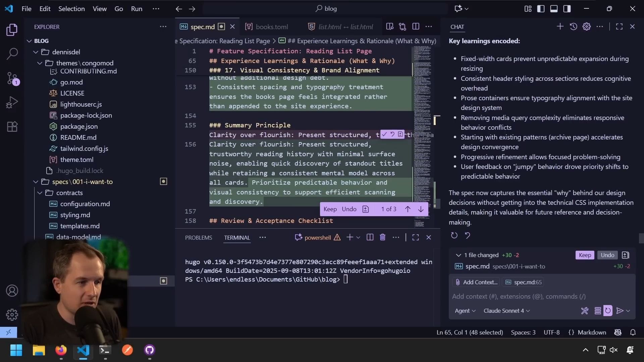Toggle the bottom panel layout button
The height and width of the screenshot is (362, 644).
554,9
